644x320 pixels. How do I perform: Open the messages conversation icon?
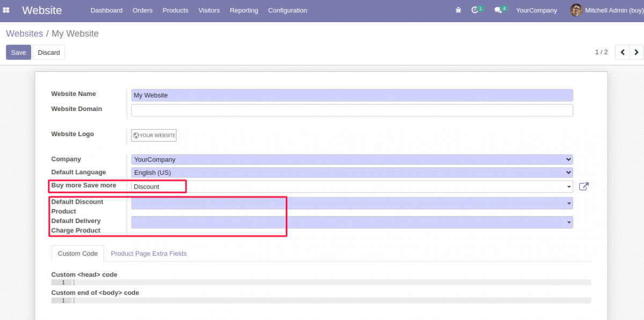498,10
